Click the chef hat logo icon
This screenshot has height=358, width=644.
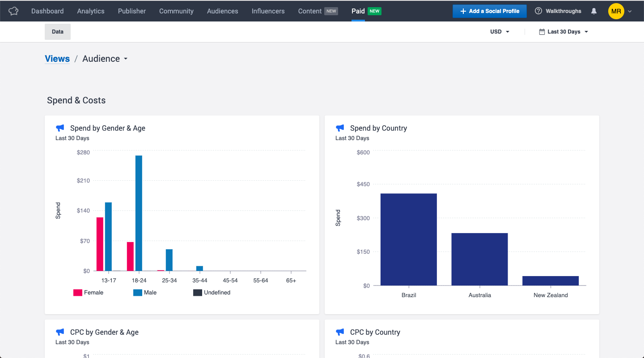coord(13,11)
